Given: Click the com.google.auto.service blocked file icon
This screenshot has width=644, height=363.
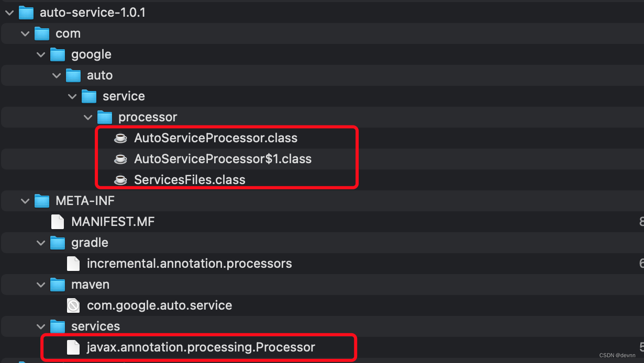Looking at the screenshot, I should click(x=73, y=305).
